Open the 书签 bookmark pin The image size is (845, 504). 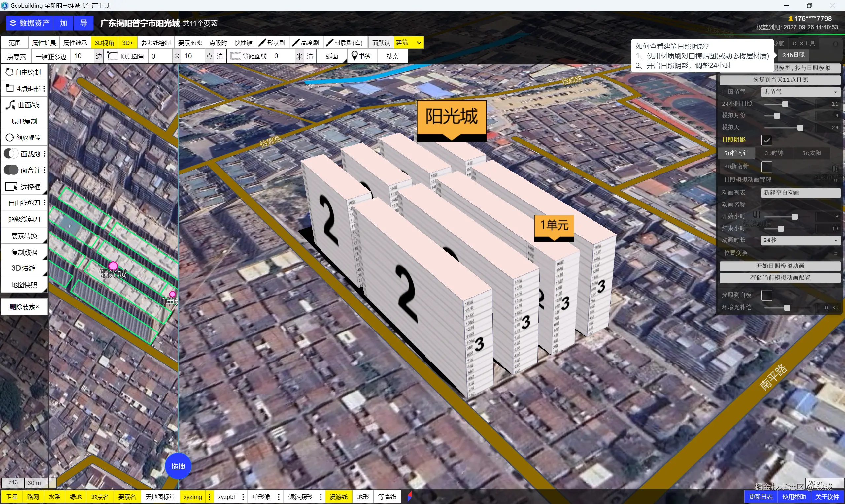coord(361,56)
